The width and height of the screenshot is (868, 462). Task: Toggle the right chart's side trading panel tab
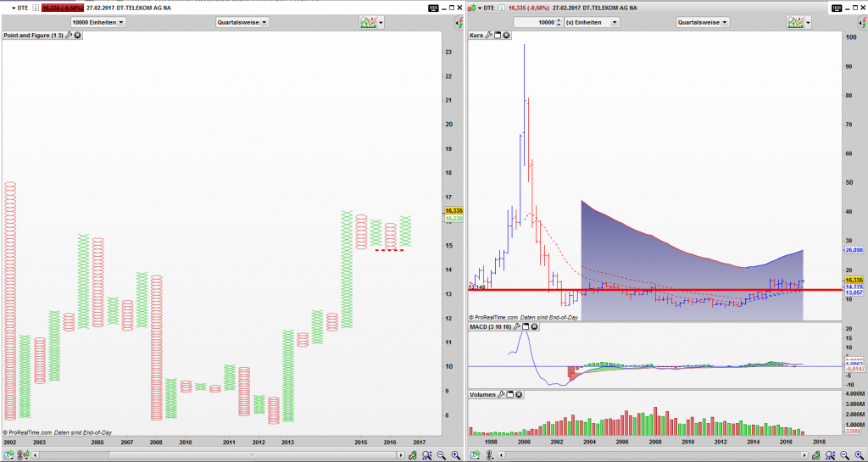pos(863,22)
